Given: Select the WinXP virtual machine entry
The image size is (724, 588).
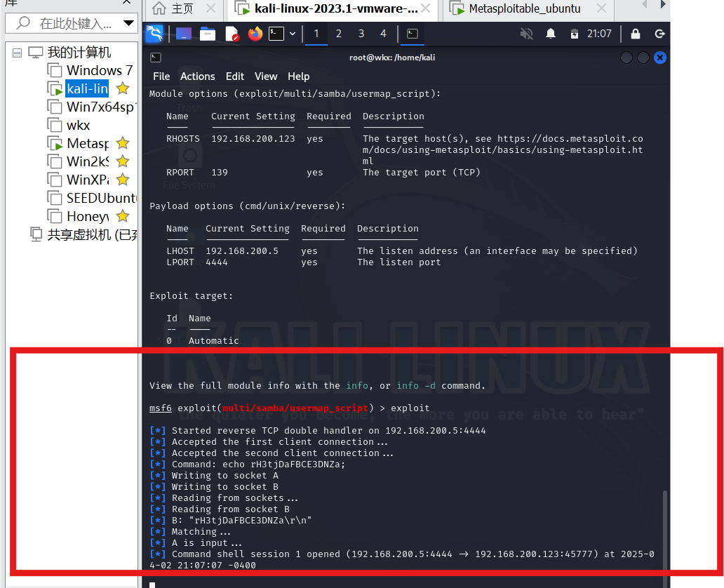Looking at the screenshot, I should [88, 179].
